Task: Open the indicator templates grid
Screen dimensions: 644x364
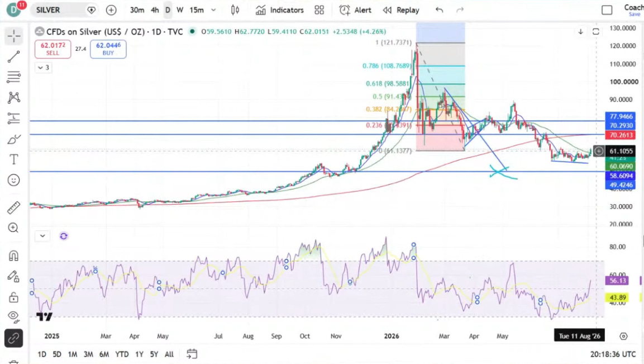Action: tap(319, 10)
